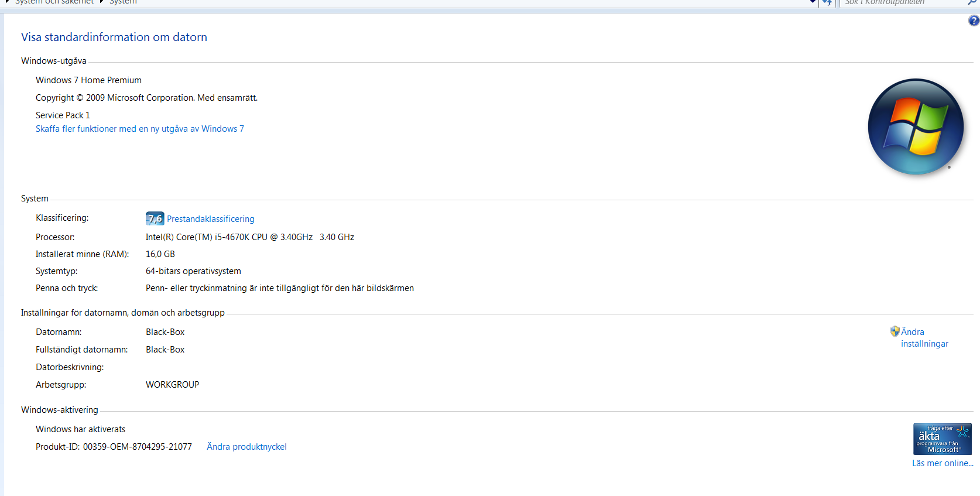
Task: Open the Prestandaklassificering link
Action: pos(211,219)
